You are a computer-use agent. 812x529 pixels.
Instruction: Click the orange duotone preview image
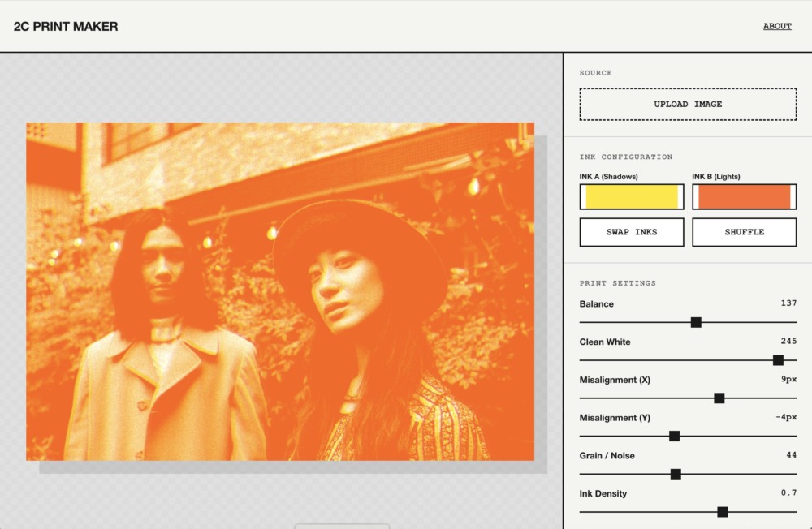point(280,291)
